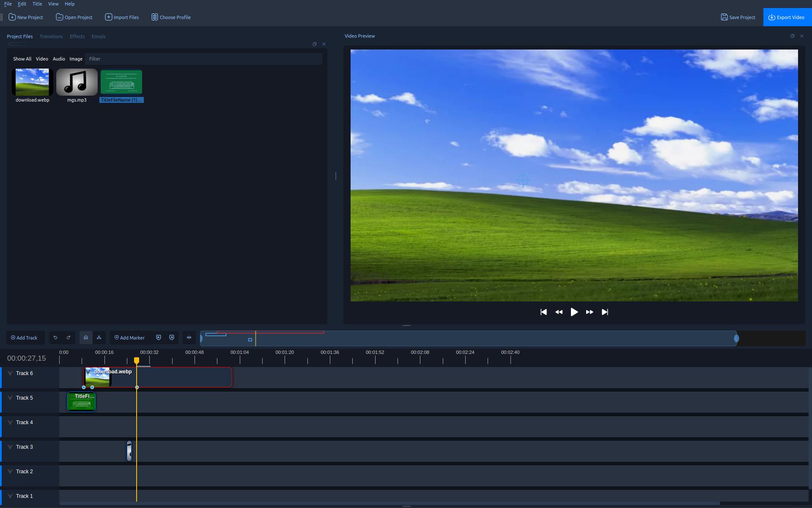This screenshot has width=812, height=508.
Task: Select the Audio file filter
Action: coord(59,59)
